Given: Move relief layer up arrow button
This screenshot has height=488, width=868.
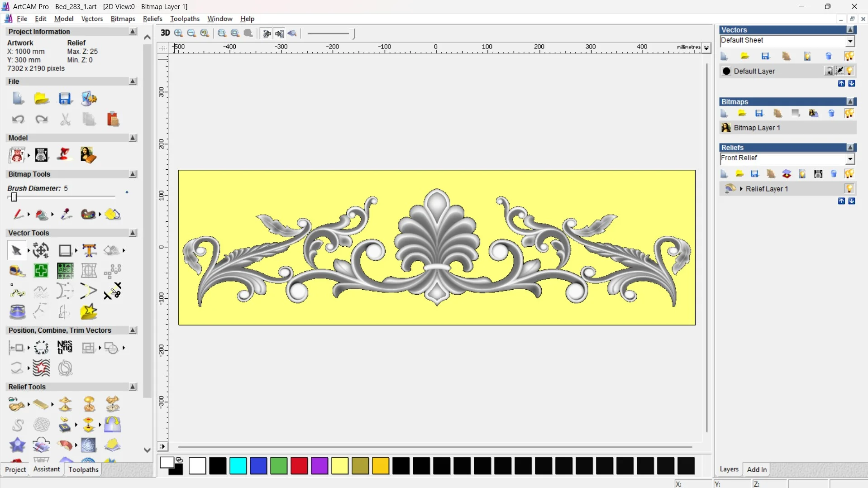Looking at the screenshot, I should pyautogui.click(x=841, y=201).
